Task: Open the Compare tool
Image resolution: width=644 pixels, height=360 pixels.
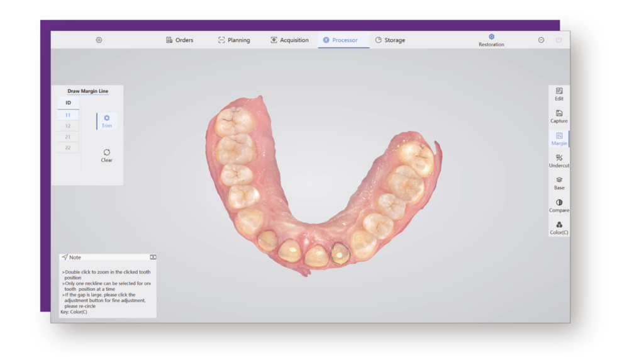Action: [x=559, y=206]
